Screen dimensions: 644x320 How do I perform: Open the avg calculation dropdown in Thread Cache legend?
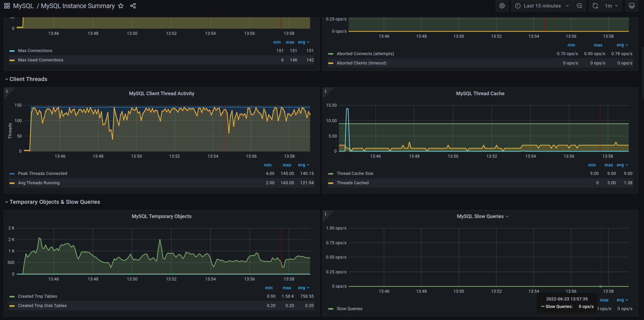tap(622, 165)
